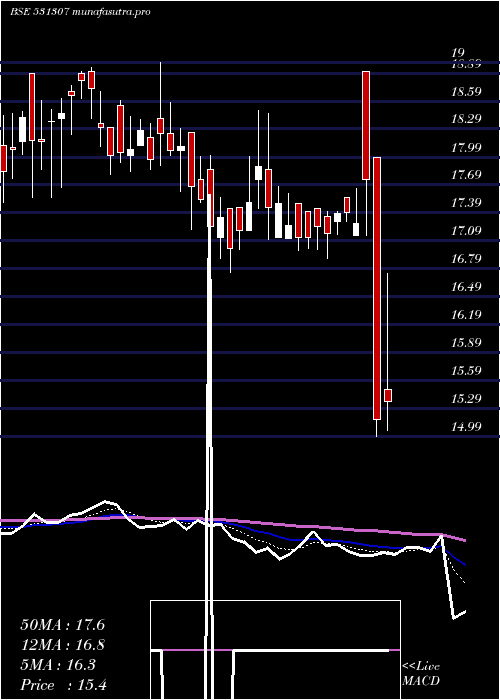Click the 17.39 price axis label
The width and height of the screenshot is (500, 700).
(466, 203)
